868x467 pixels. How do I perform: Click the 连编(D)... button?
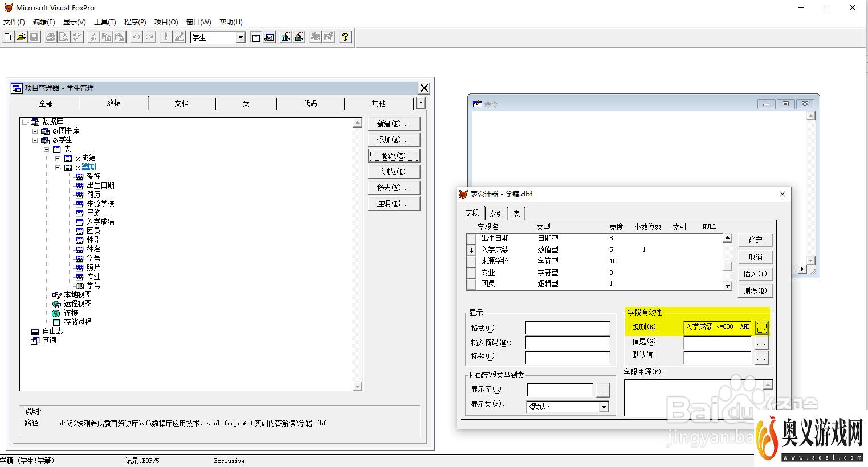(x=394, y=203)
